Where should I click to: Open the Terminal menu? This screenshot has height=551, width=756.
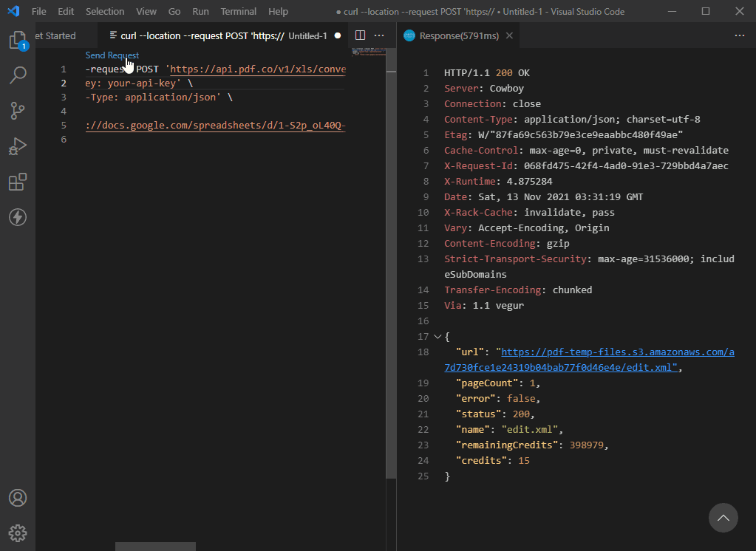coord(238,12)
